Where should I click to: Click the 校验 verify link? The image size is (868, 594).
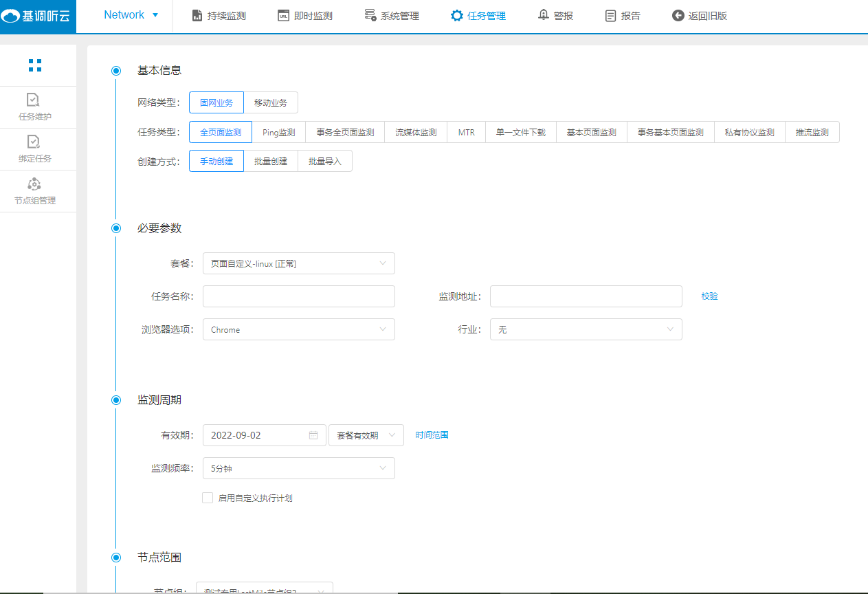pos(709,296)
